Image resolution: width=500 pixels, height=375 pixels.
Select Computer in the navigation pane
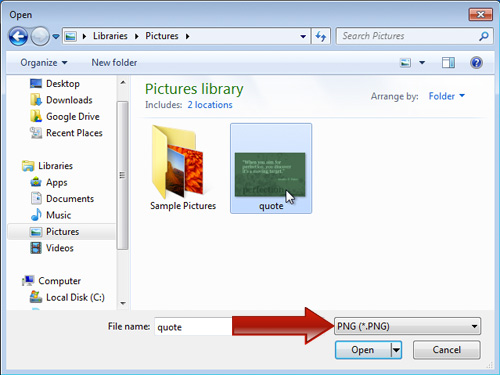click(59, 281)
